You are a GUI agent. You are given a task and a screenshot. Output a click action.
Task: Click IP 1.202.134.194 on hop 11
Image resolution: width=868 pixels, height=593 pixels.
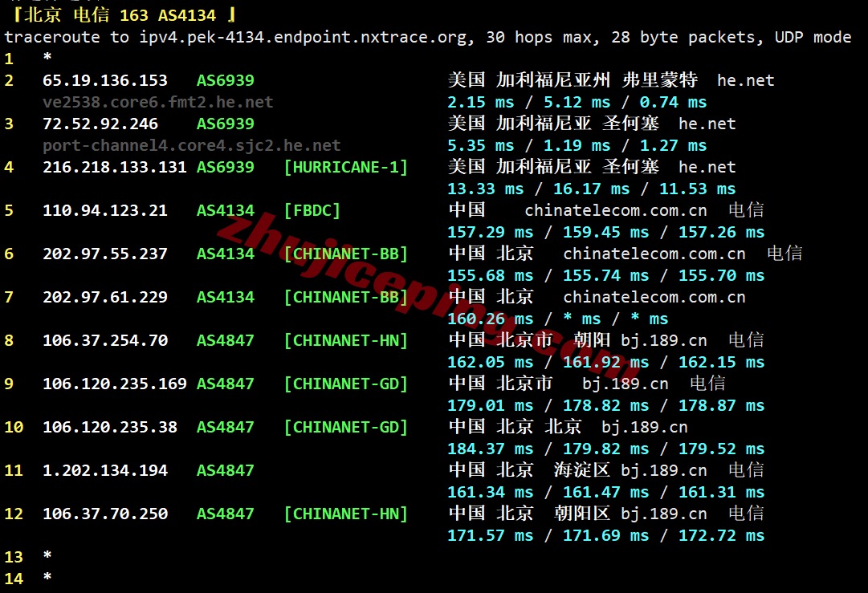(x=104, y=471)
